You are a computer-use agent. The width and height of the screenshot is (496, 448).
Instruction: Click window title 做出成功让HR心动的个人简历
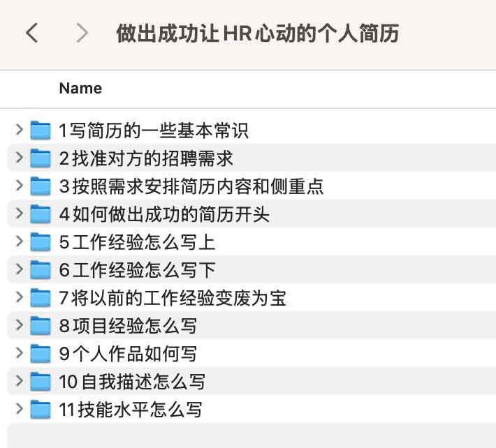[257, 33]
